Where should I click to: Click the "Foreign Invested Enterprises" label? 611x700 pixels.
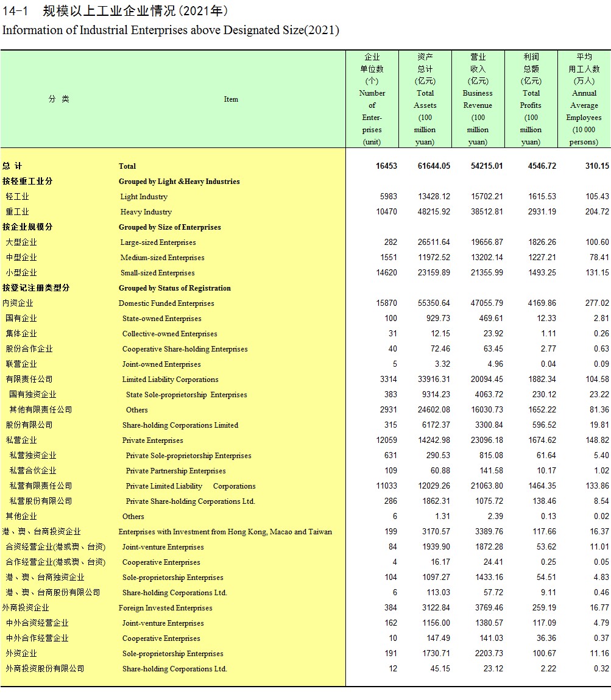coord(166,607)
